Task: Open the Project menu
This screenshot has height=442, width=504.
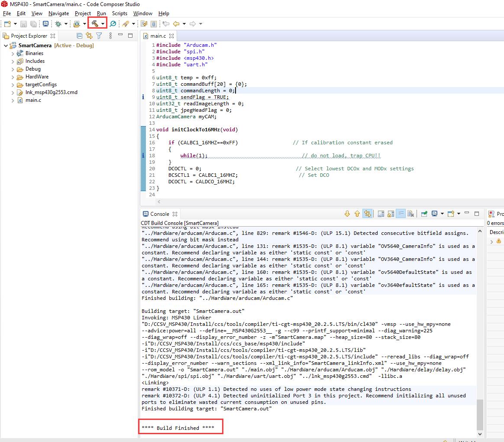Action: click(83, 13)
